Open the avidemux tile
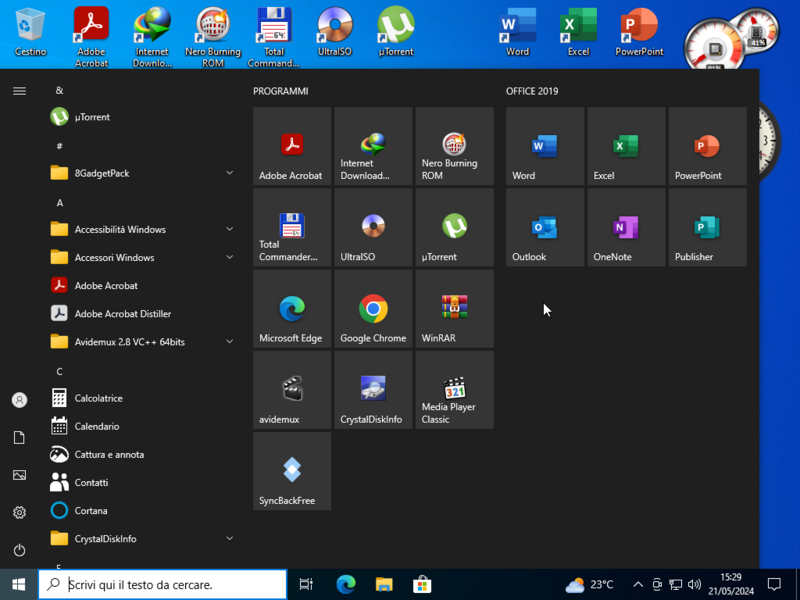Viewport: 800px width, 600px height. tap(291, 389)
